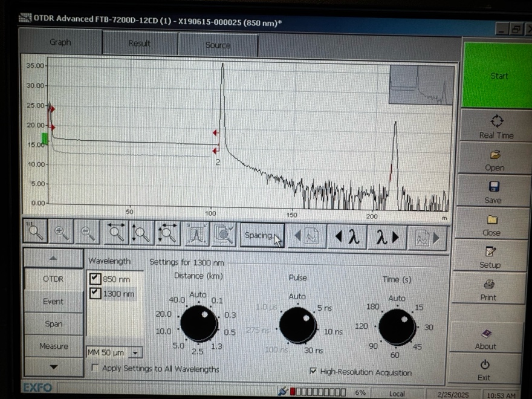Set the pulse dial to 5 ns
Viewport: 532px width, 399px height.
coord(325,308)
